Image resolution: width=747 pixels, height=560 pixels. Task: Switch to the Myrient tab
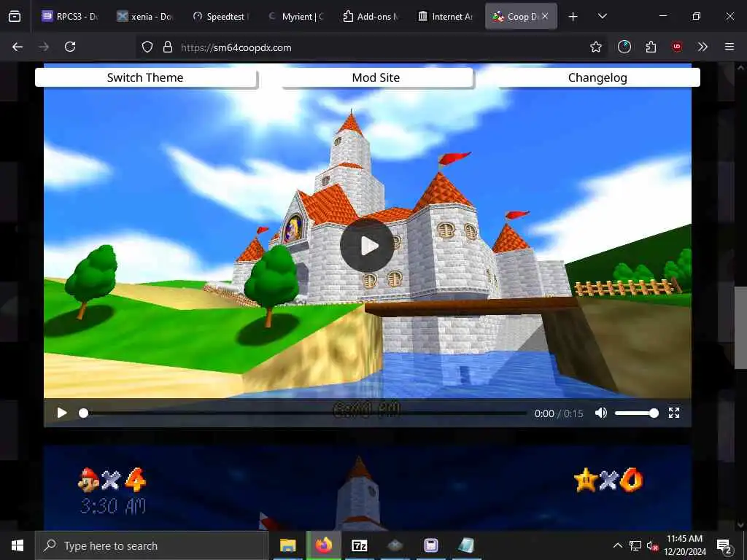pyautogui.click(x=295, y=16)
